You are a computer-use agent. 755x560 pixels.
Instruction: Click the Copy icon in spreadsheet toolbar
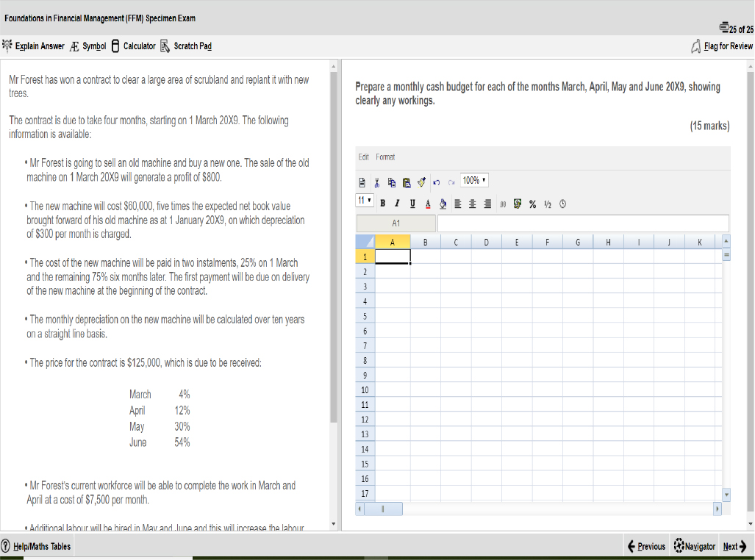pos(390,181)
